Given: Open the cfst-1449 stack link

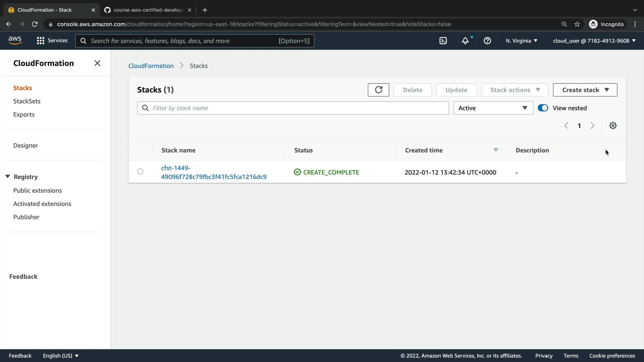Looking at the screenshot, I should click(x=214, y=172).
